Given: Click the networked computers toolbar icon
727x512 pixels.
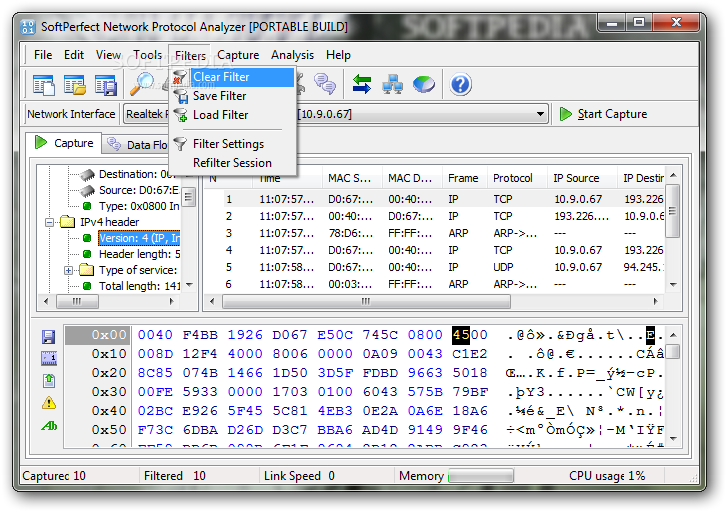Looking at the screenshot, I should pos(393,85).
